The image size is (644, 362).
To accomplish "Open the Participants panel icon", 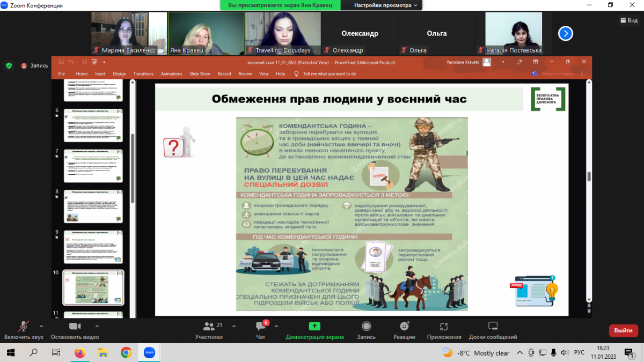I will point(208,327).
